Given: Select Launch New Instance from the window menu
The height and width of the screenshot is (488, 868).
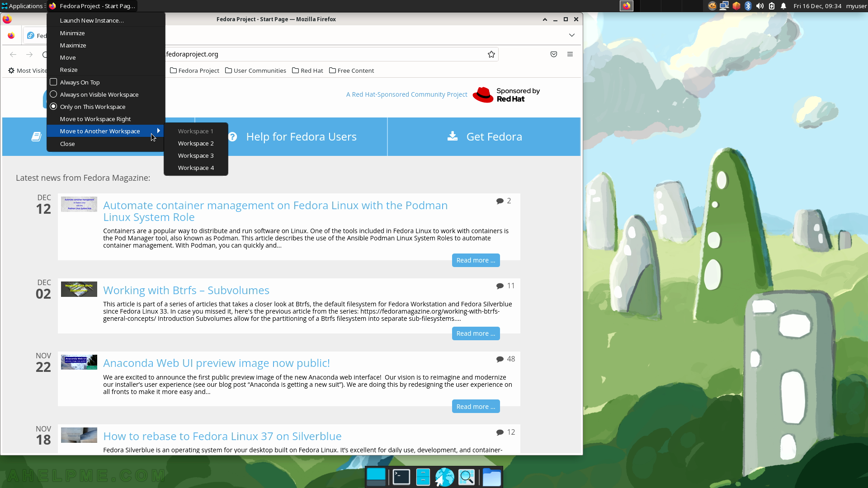Looking at the screenshot, I should click(x=106, y=20).
